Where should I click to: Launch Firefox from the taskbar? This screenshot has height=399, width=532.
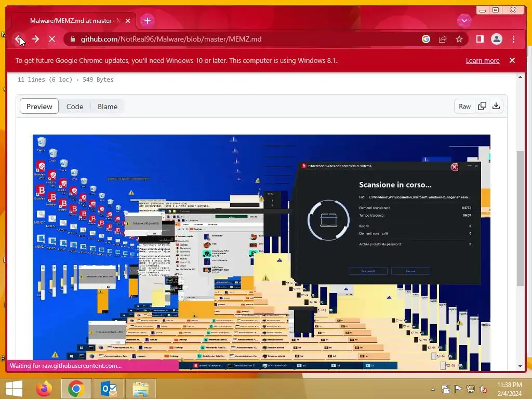pyautogui.click(x=45, y=389)
